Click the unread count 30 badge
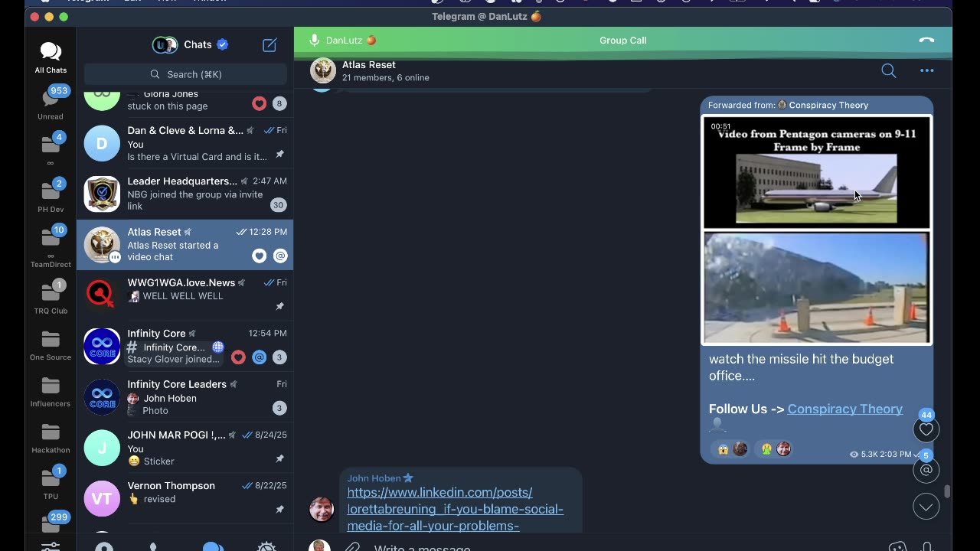This screenshot has height=551, width=980. pos(279,205)
